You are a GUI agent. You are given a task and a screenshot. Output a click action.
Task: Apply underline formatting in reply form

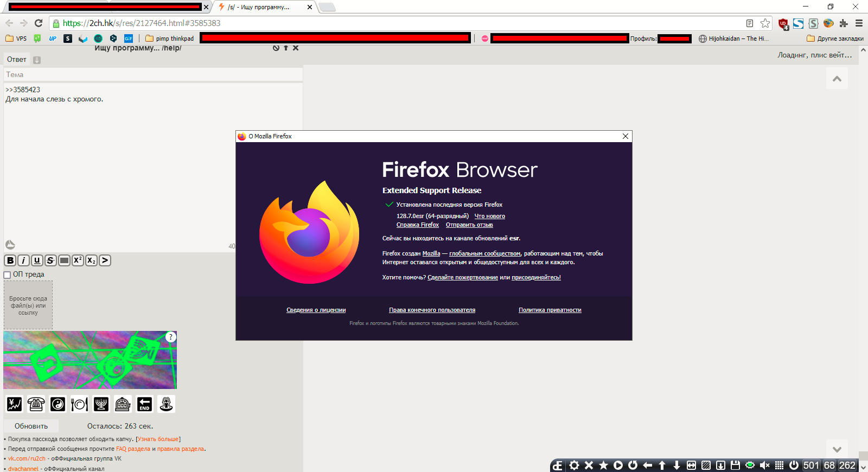[37, 260]
